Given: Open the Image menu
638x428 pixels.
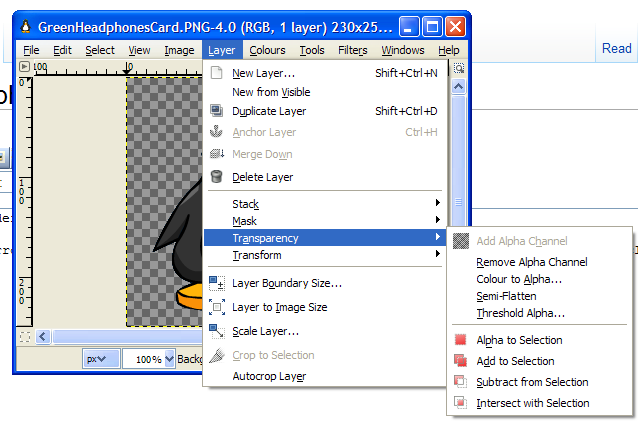Looking at the screenshot, I should click(x=179, y=50).
